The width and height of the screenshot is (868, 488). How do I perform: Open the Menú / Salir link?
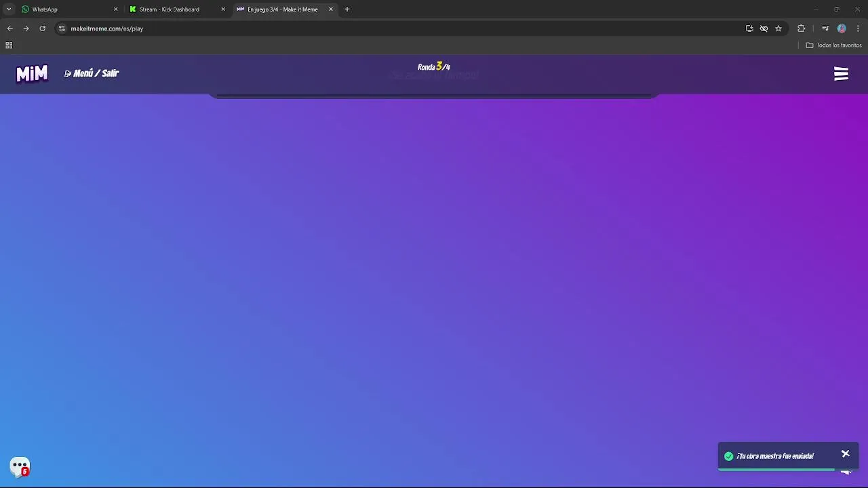coord(92,73)
